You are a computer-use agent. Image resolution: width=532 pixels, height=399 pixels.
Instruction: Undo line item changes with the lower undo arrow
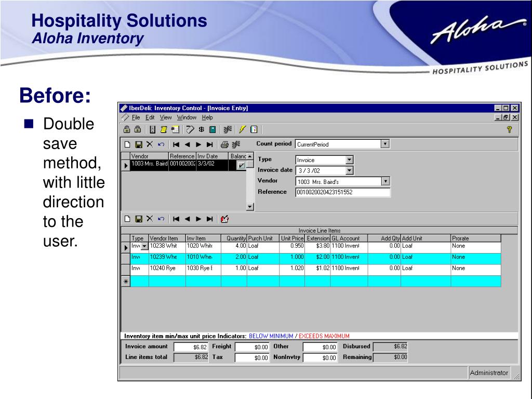(x=161, y=219)
